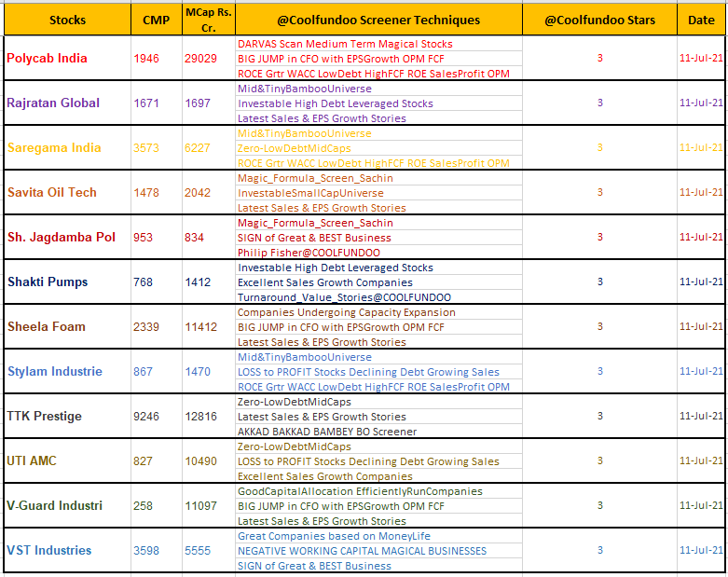Click CMP value 258
This screenshot has height=577, width=728.
pyautogui.click(x=157, y=505)
